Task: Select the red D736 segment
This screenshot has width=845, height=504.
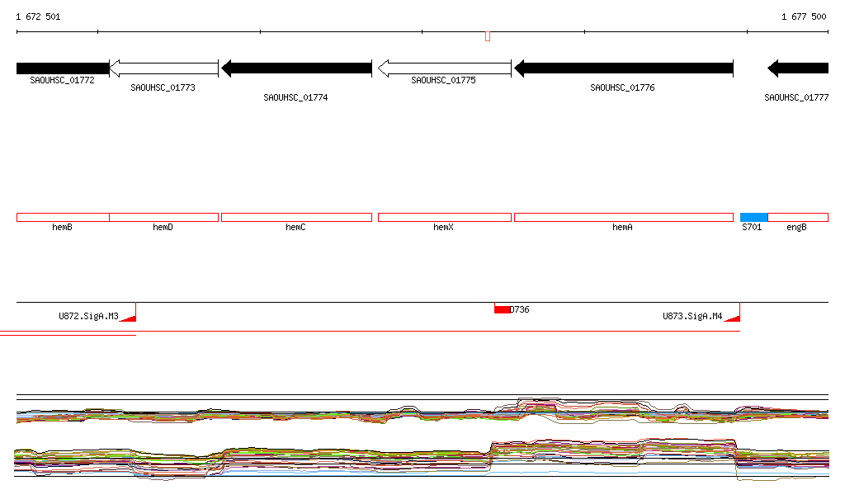Action: point(502,309)
